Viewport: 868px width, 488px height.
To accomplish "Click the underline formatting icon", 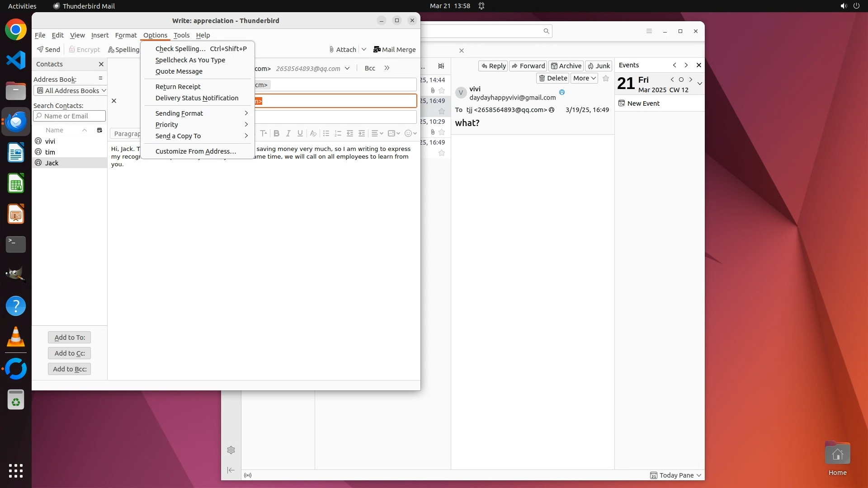I will pos(300,133).
